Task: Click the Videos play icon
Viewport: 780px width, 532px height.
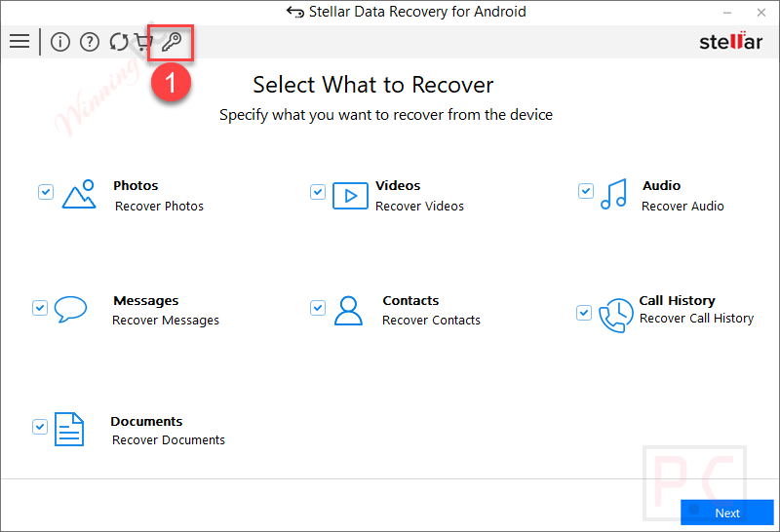Action: tap(350, 196)
